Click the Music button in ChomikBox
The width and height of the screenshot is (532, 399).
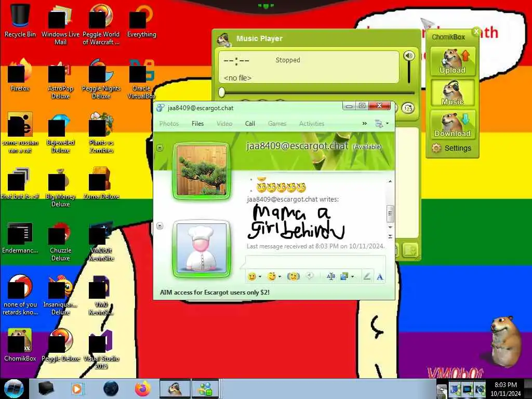click(453, 92)
